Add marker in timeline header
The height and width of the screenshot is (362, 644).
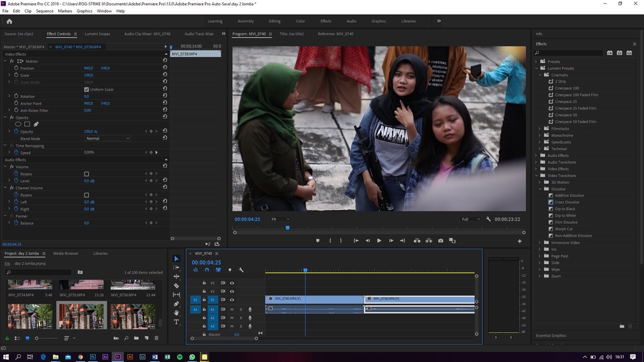click(229, 269)
